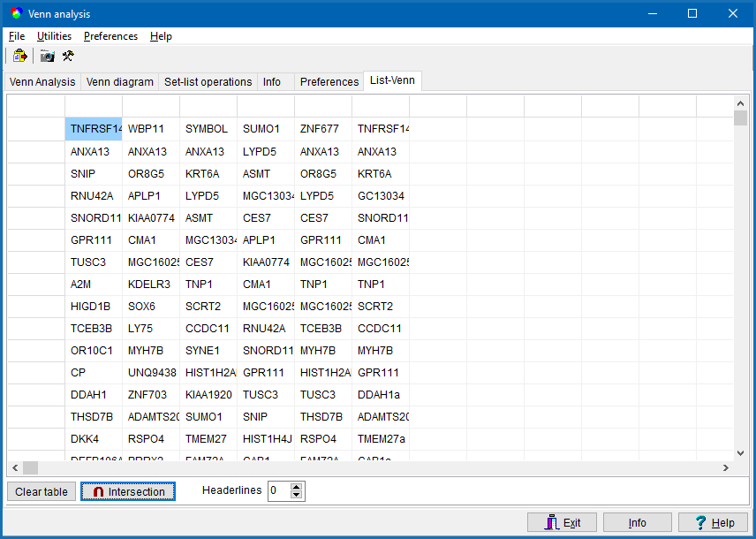Switch to the Venn diagram tab
The height and width of the screenshot is (539, 756).
[119, 82]
